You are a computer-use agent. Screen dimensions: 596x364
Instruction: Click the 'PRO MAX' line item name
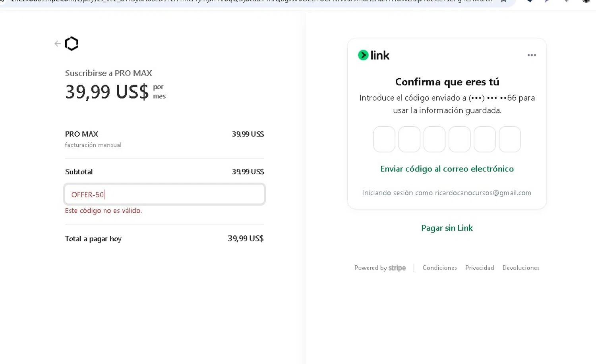point(81,134)
